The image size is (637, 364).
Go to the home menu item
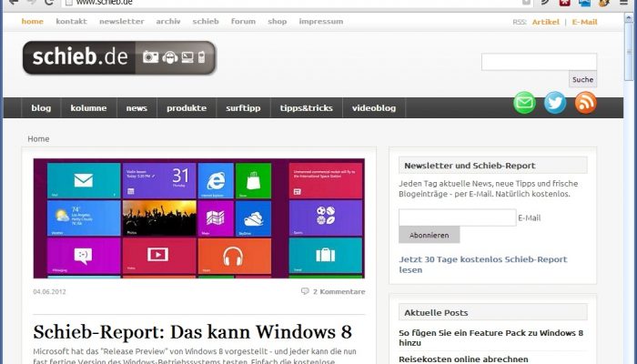coord(33,22)
